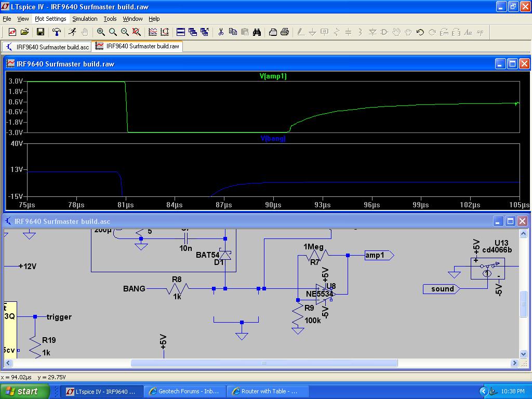Click the V(bang) trace label

[x=273, y=139]
